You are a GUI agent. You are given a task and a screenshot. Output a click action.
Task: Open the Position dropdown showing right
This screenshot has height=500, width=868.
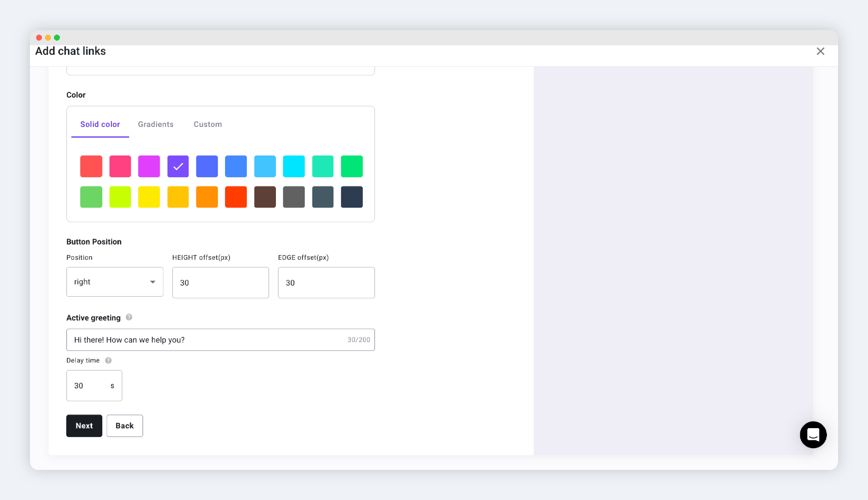point(115,282)
